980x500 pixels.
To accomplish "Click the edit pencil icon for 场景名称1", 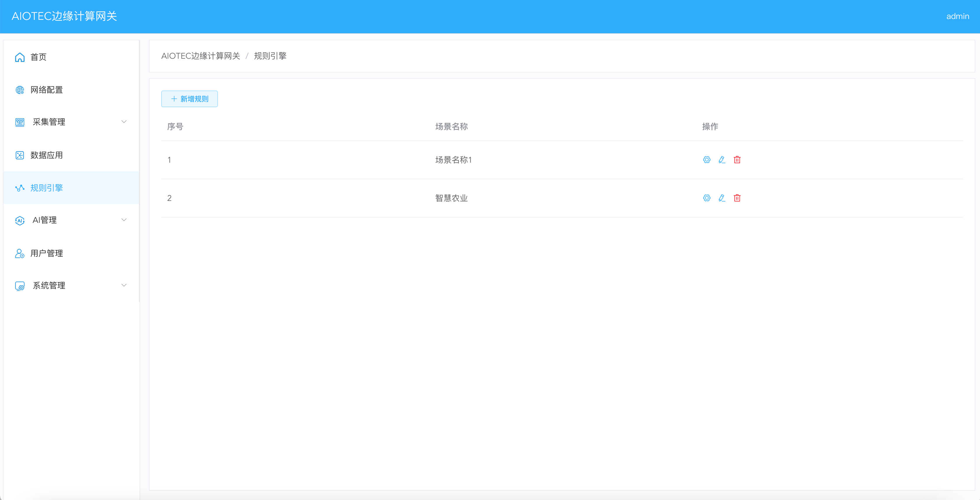I will click(722, 160).
